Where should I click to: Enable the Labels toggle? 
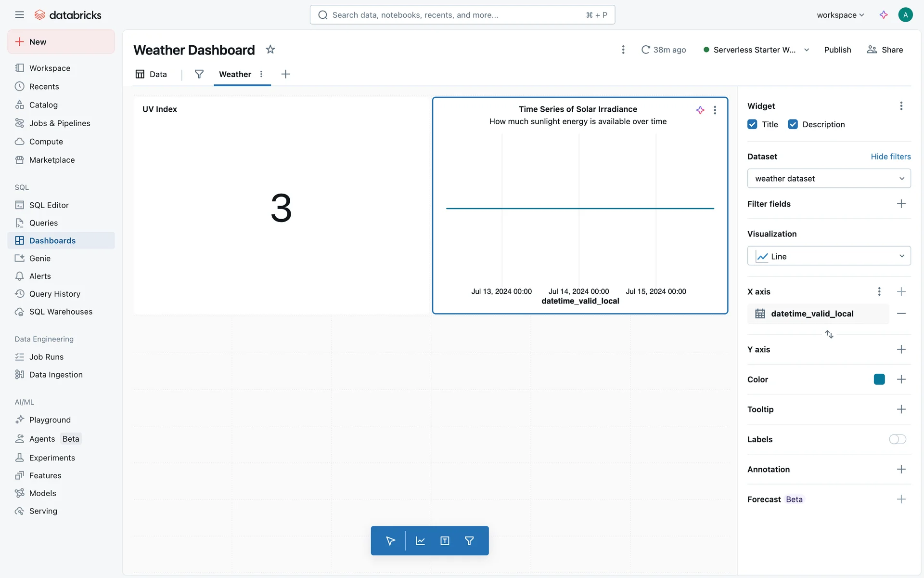tap(897, 439)
